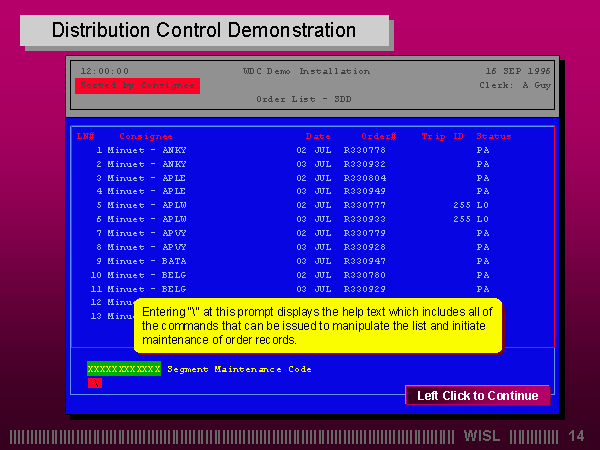Click the LN# column header
The width and height of the screenshot is (600, 450).
[x=85, y=136]
